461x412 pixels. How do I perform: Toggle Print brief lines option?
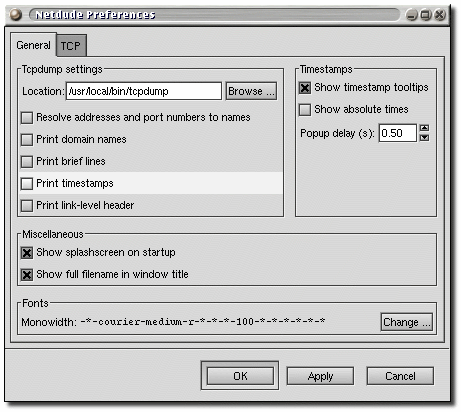click(27, 162)
